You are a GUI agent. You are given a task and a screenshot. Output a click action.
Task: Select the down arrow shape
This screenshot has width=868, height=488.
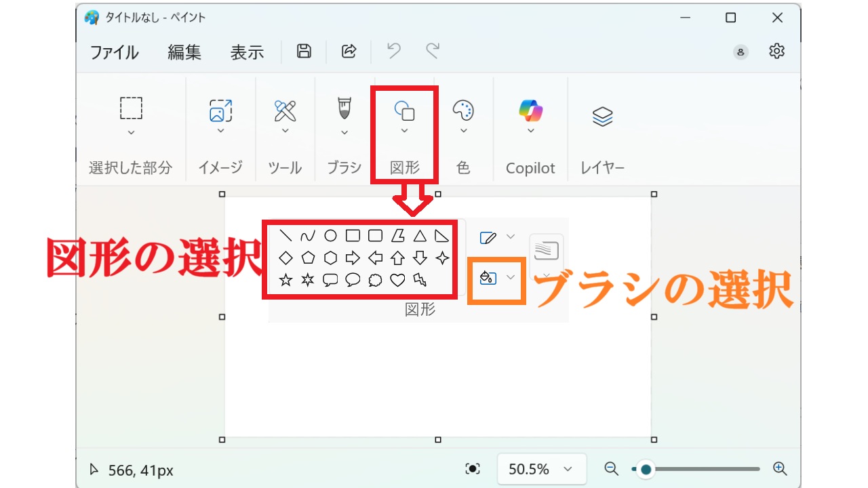(420, 258)
